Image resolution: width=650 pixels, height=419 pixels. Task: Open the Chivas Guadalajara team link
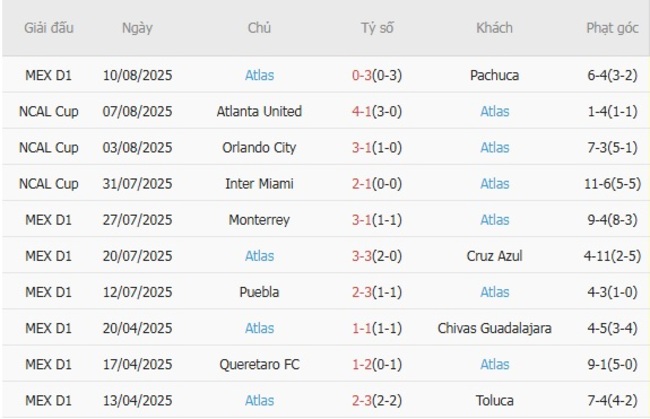pyautogui.click(x=494, y=328)
